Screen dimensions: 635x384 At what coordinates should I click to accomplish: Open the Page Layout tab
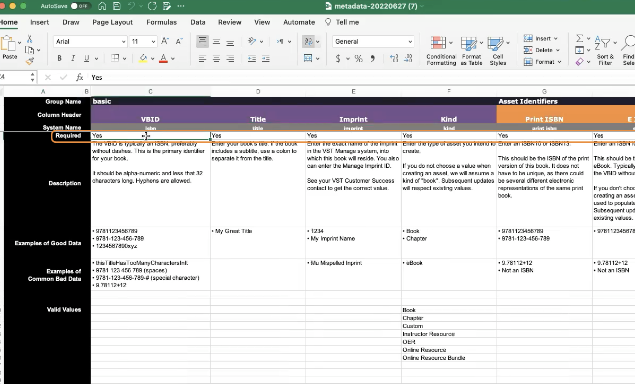[113, 22]
